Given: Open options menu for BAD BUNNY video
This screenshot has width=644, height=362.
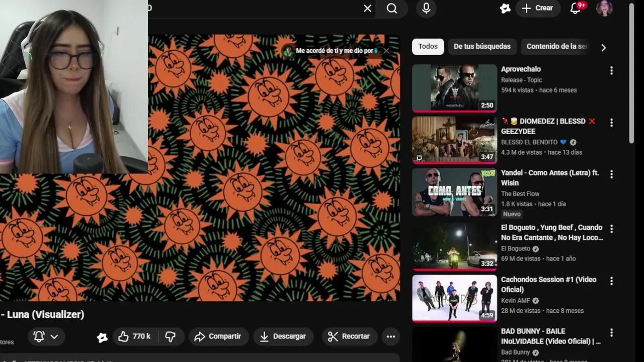Looking at the screenshot, I should point(611,333).
